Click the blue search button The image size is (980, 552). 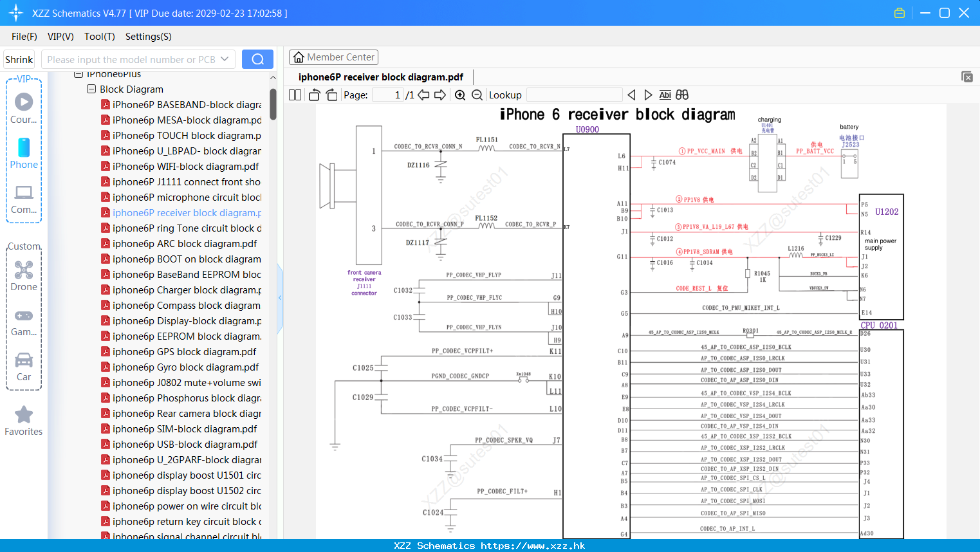tap(257, 59)
